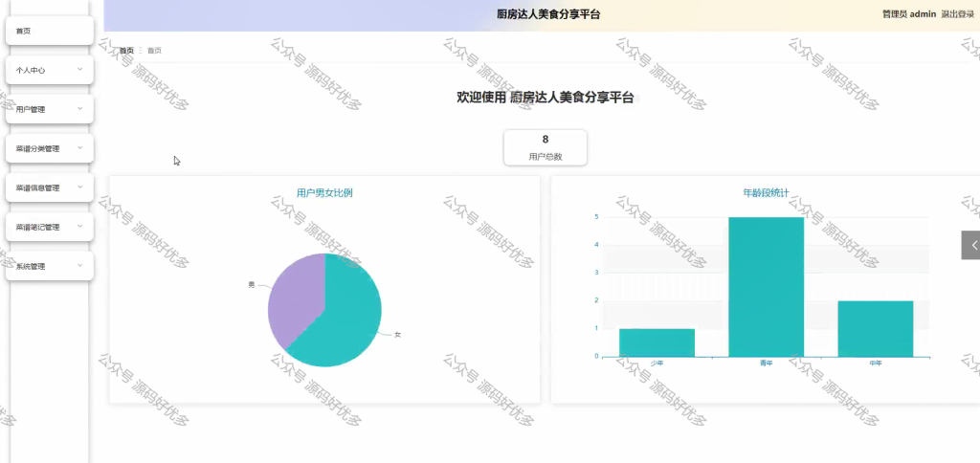Click the 用户总数 statistics card
The width and height of the screenshot is (980, 463).
(x=545, y=147)
